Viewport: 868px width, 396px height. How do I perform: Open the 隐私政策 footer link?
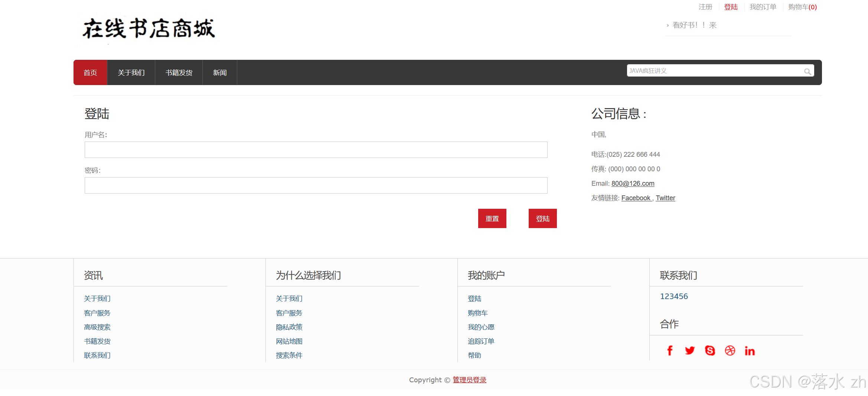(289, 327)
